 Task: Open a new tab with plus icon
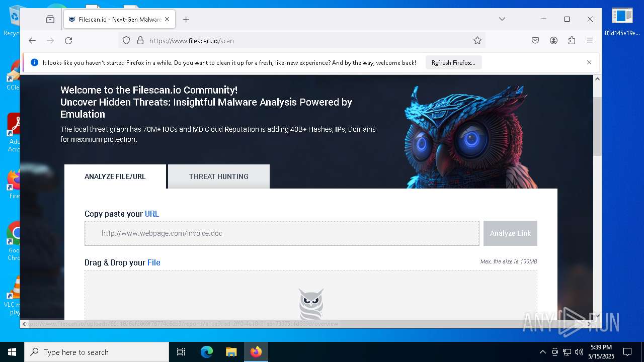pos(186,20)
